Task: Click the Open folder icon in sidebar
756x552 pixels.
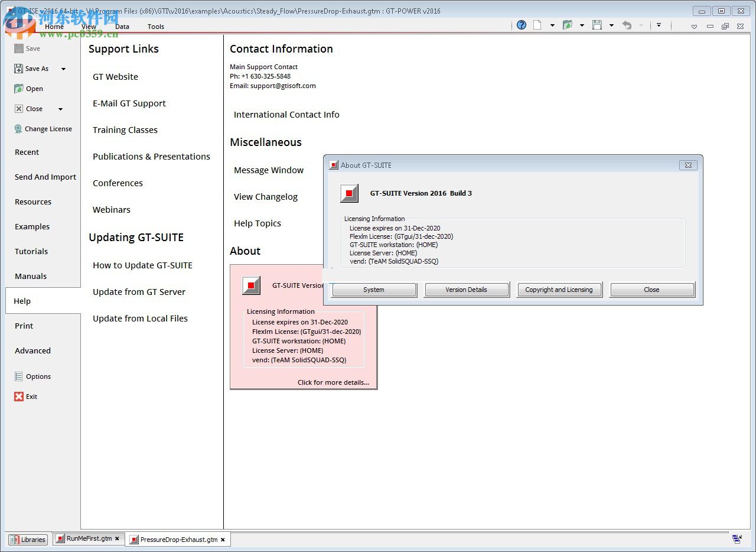Action: point(19,89)
